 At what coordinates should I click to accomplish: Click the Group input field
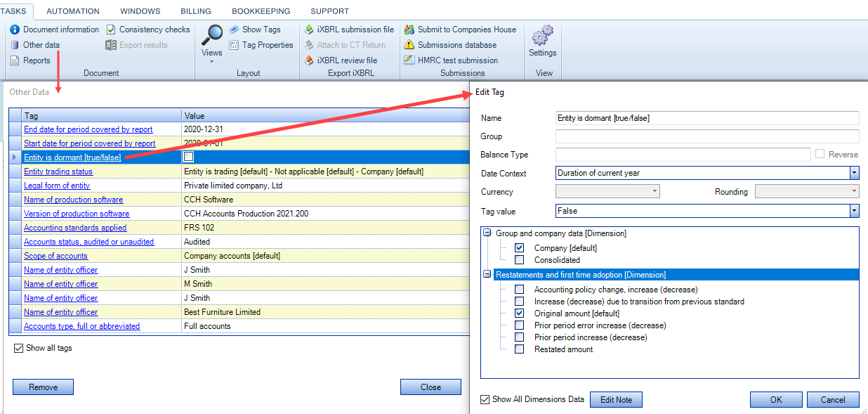[707, 136]
